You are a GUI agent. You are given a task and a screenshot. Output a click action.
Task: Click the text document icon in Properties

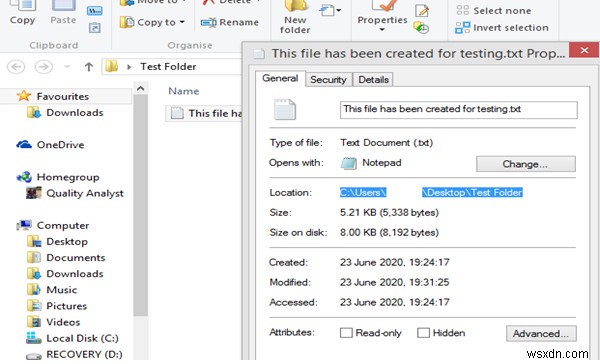click(x=285, y=109)
